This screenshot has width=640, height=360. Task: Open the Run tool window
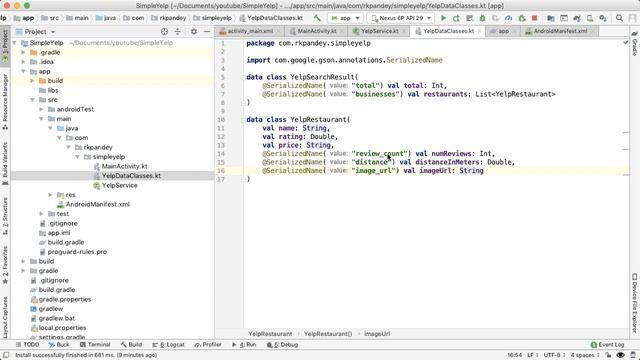pyautogui.click(x=244, y=344)
